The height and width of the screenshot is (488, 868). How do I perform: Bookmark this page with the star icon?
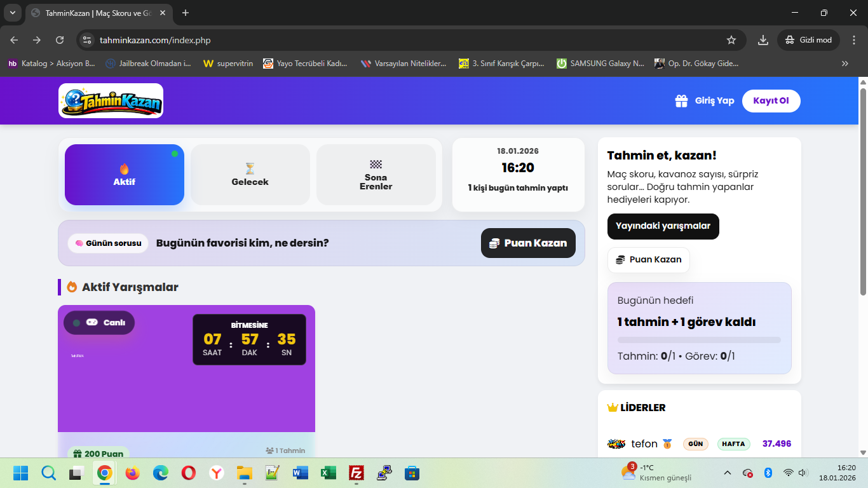[x=731, y=40]
